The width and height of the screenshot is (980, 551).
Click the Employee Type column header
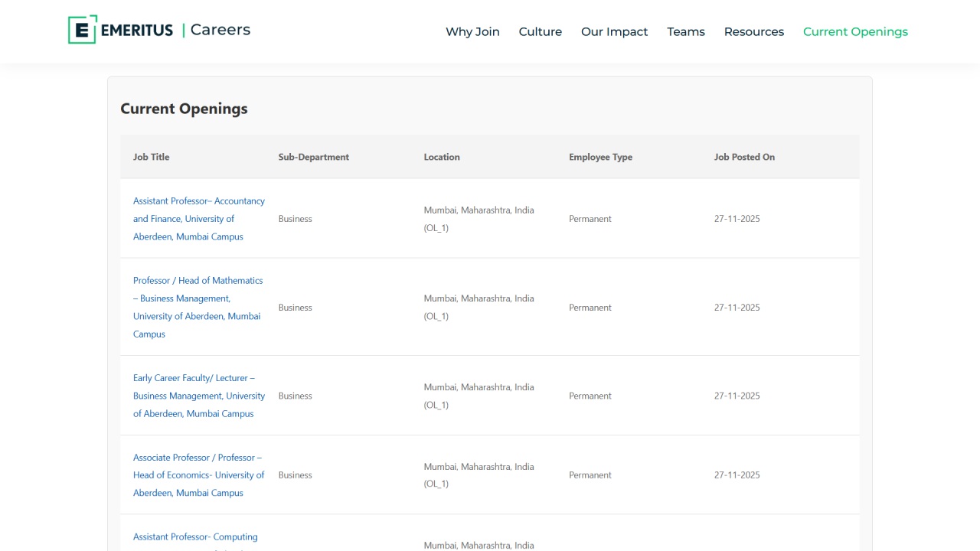(600, 157)
